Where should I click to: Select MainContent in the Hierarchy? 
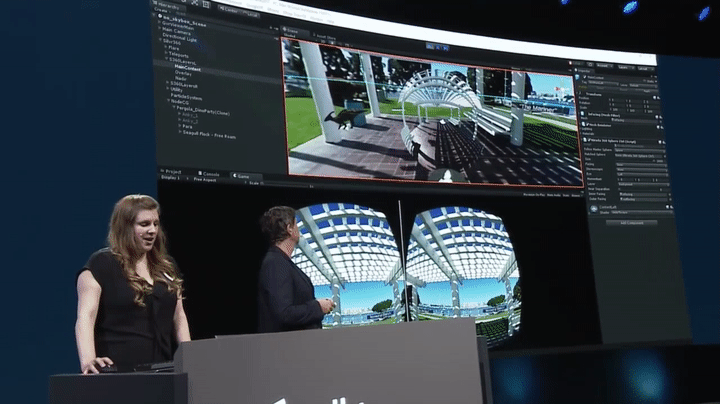point(190,66)
